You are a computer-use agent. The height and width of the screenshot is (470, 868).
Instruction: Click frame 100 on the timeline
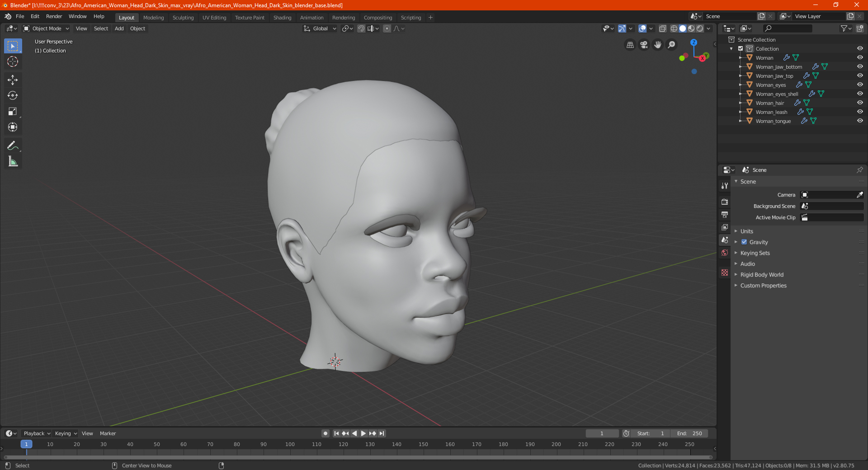(290, 445)
